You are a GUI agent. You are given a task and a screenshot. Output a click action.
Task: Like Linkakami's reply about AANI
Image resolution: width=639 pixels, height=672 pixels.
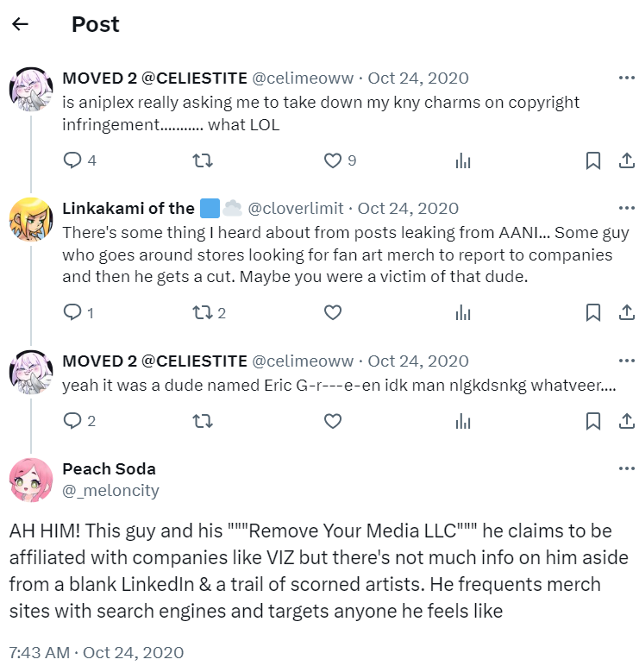(333, 312)
